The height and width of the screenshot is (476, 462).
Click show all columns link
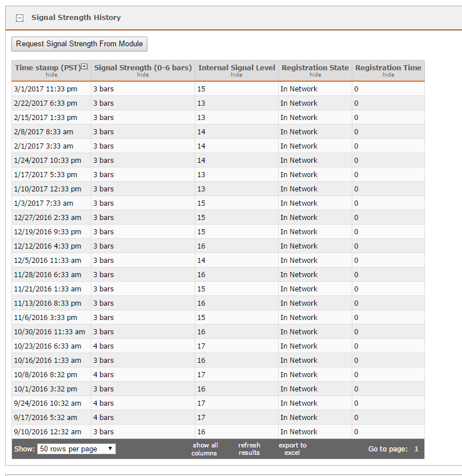pyautogui.click(x=204, y=449)
